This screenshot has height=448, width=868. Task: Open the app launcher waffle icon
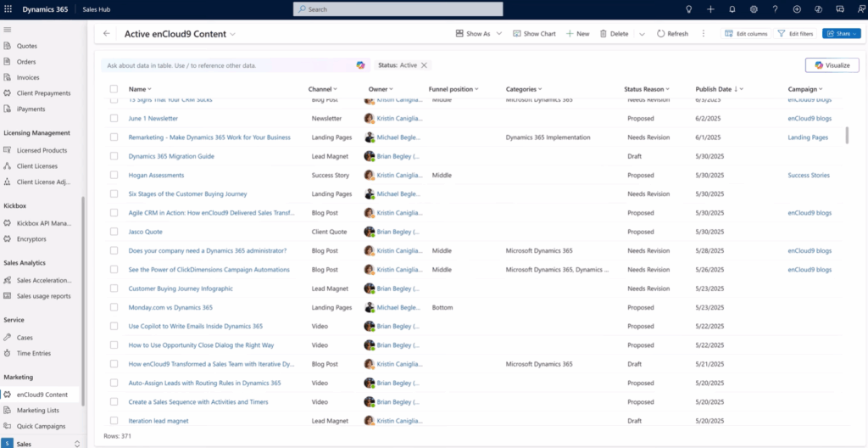pos(8,8)
